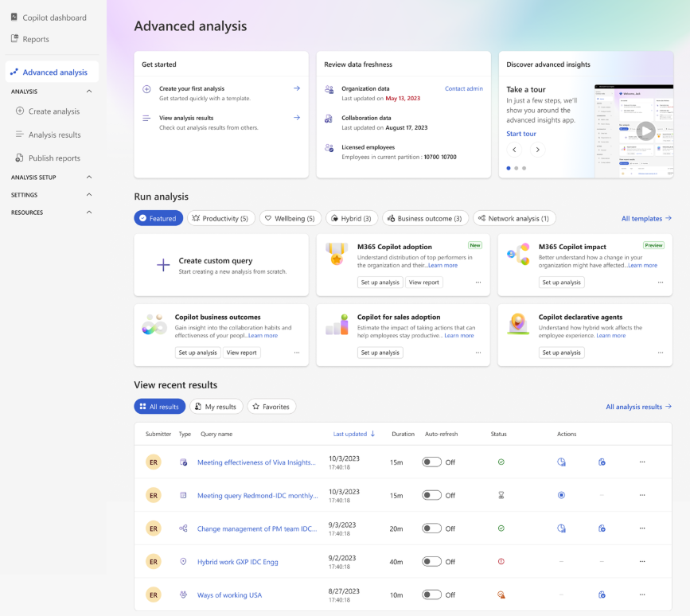Open Publish reports icon

click(19, 158)
